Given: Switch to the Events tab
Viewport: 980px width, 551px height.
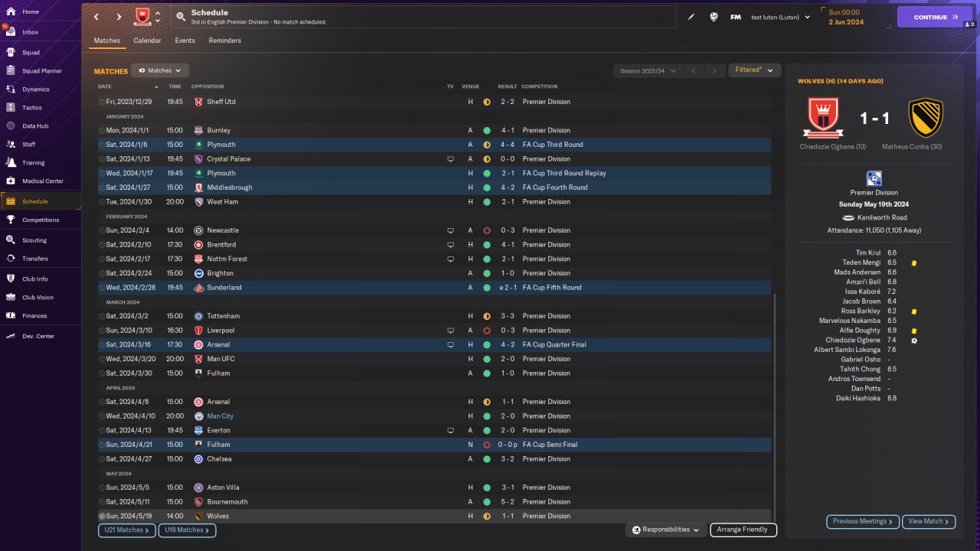Looking at the screenshot, I should click(x=185, y=41).
